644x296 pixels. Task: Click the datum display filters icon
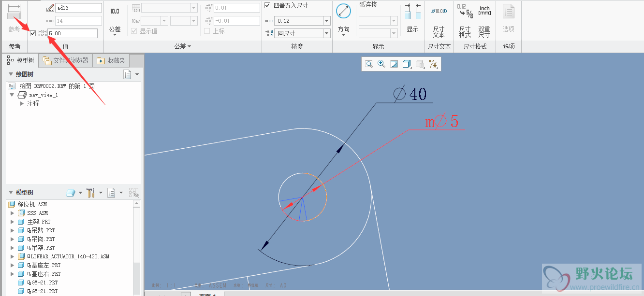tap(433, 64)
